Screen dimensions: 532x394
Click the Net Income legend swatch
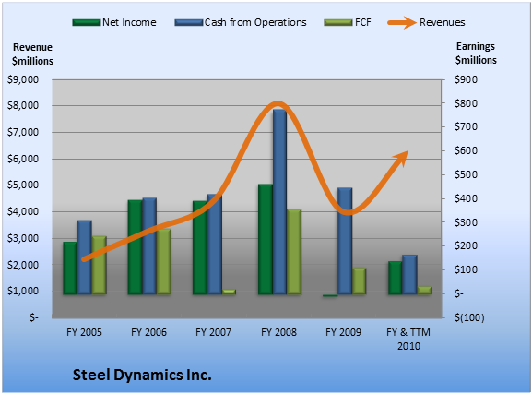[x=87, y=23]
